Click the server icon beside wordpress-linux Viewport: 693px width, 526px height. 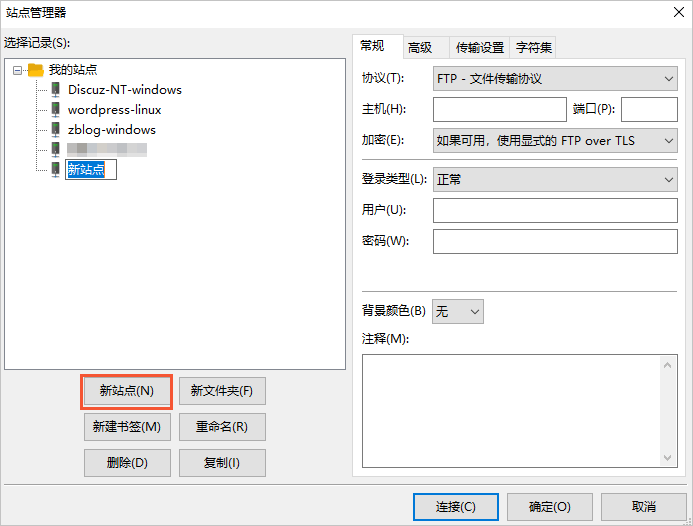(55, 110)
